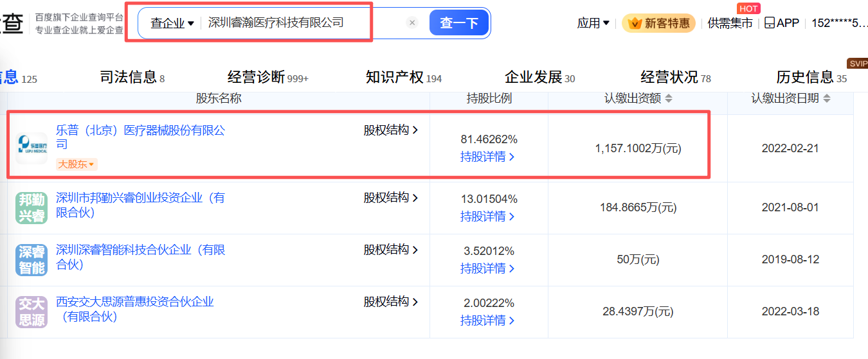
Task: Select the 2022-02-21 date cell
Action: (x=790, y=148)
